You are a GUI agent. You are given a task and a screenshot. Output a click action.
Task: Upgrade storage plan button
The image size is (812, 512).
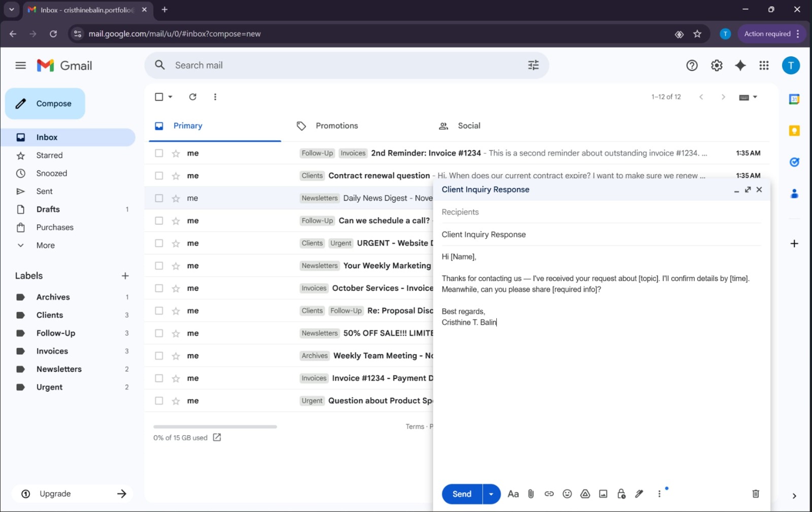point(73,494)
